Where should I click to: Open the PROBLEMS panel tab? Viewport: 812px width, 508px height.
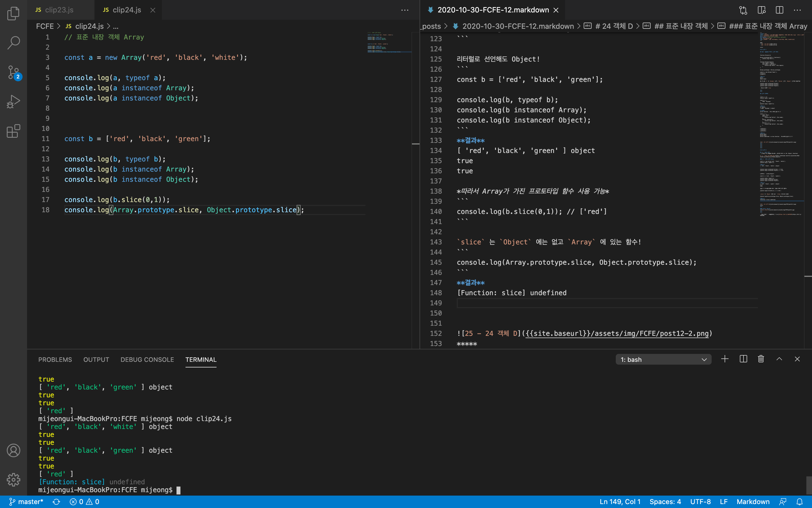[x=55, y=360]
